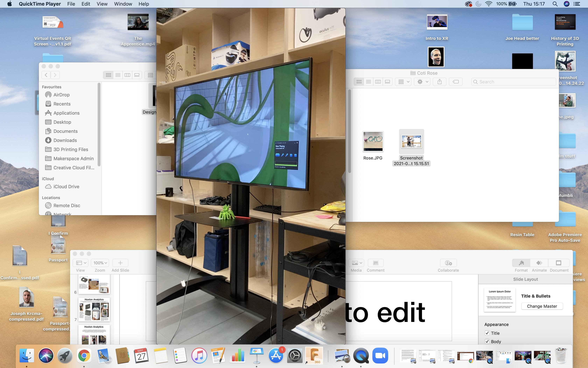
Task: Open Preview app in the Dock
Action: click(342, 356)
